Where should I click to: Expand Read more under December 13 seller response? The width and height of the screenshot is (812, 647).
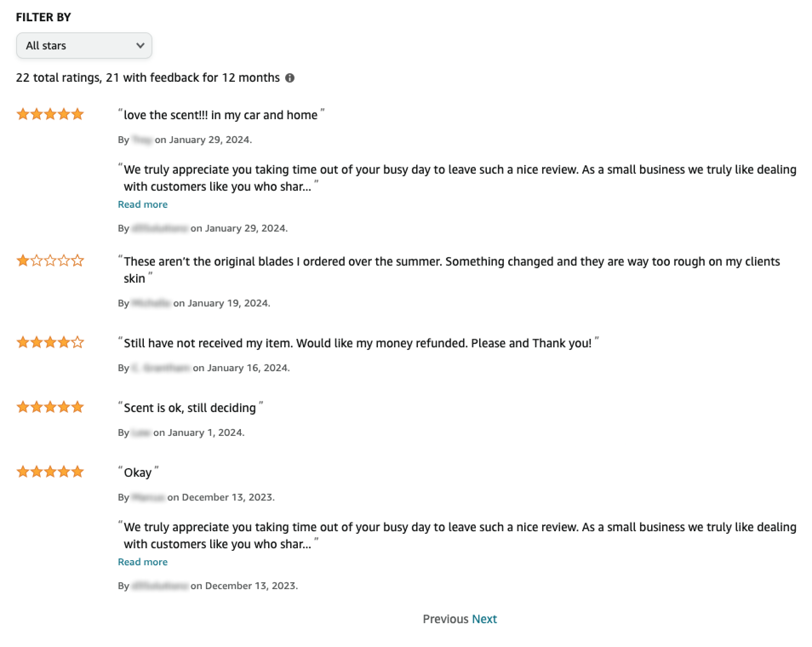click(x=143, y=562)
